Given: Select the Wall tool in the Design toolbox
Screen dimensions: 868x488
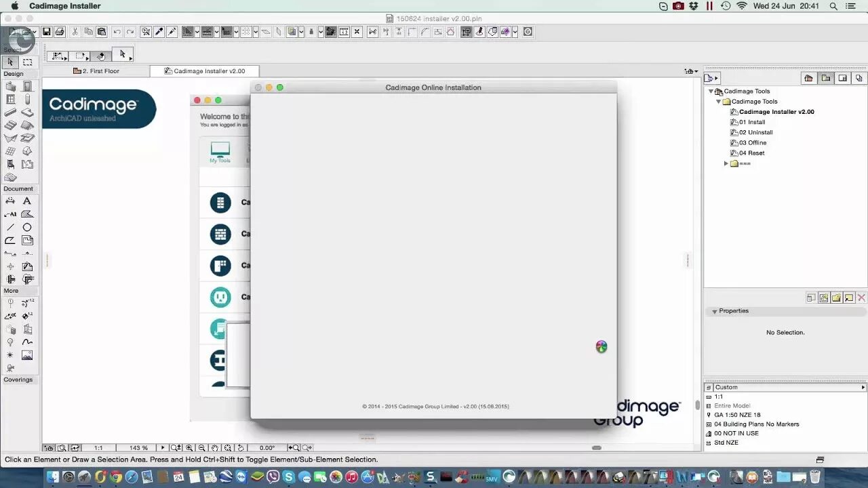Looking at the screenshot, I should (11, 86).
